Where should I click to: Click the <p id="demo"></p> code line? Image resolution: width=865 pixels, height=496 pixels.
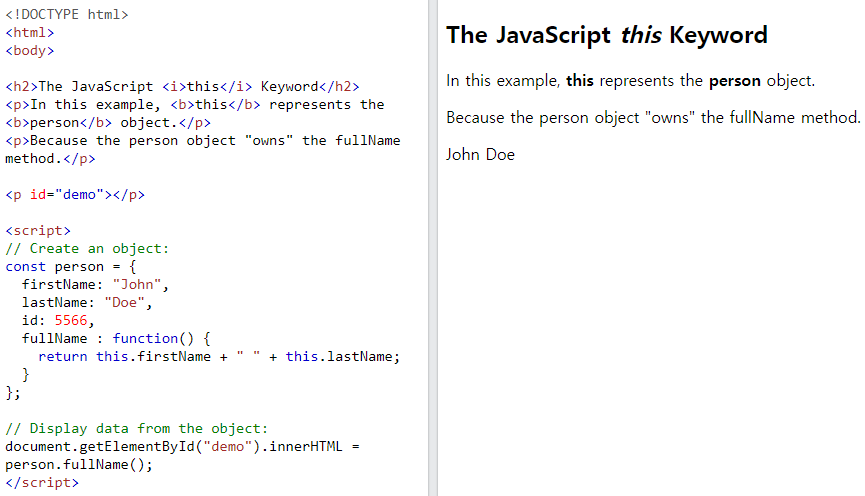pos(75,195)
